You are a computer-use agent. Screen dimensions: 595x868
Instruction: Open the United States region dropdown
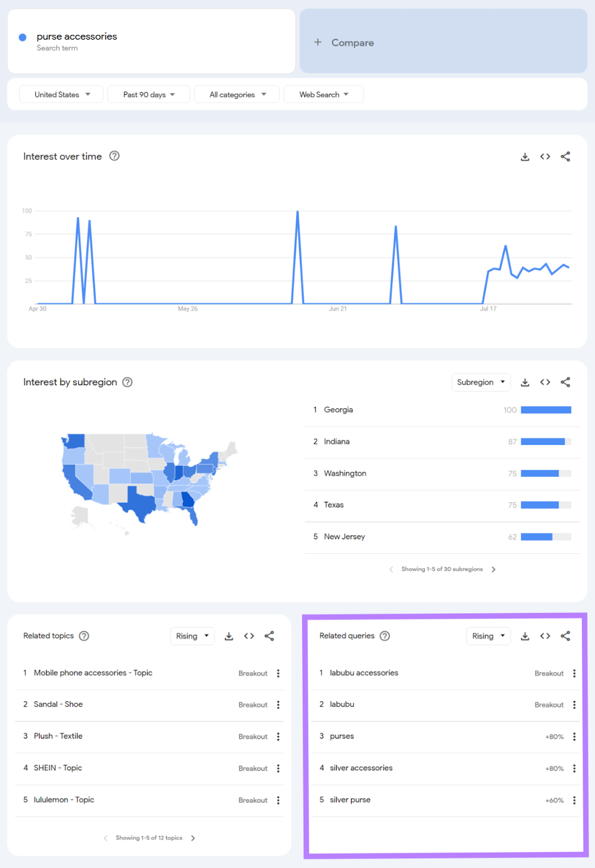61,94
